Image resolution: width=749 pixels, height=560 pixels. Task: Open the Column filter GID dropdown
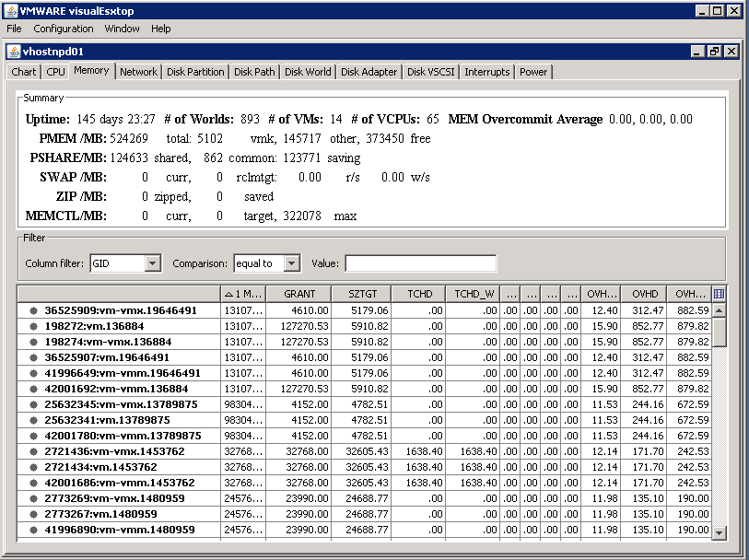coord(152,263)
